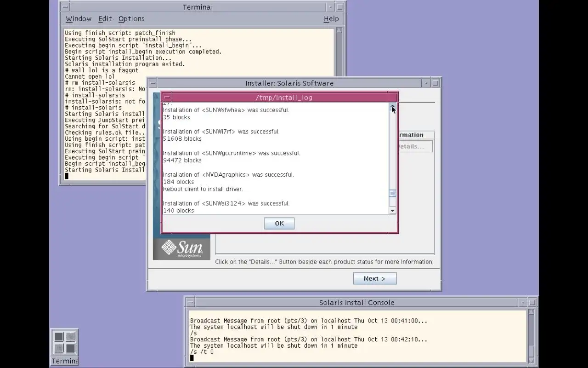Open the install_log window menu button
This screenshot has height=368, width=588.
click(167, 98)
